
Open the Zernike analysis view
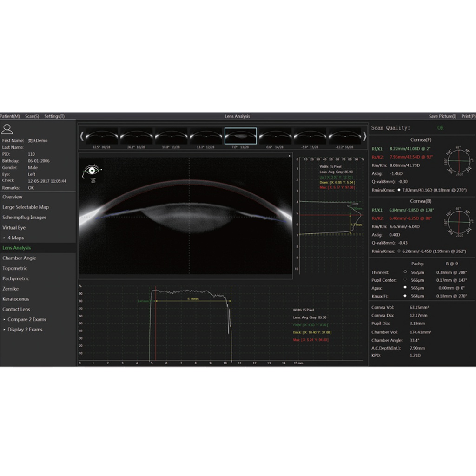click(x=10, y=289)
